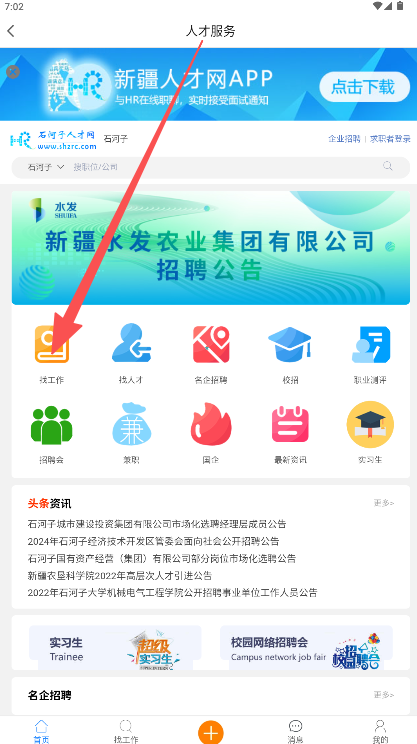417x744 pixels.
Task: Open the 兼职 money bag icon
Action: pos(131,424)
